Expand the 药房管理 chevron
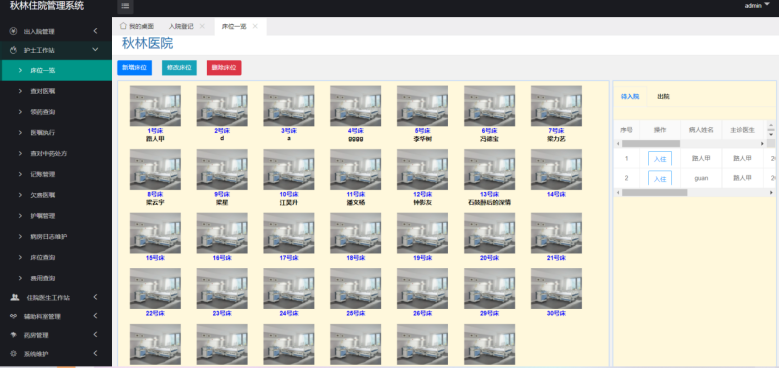Viewport: 779px width, 368px height. click(x=95, y=335)
